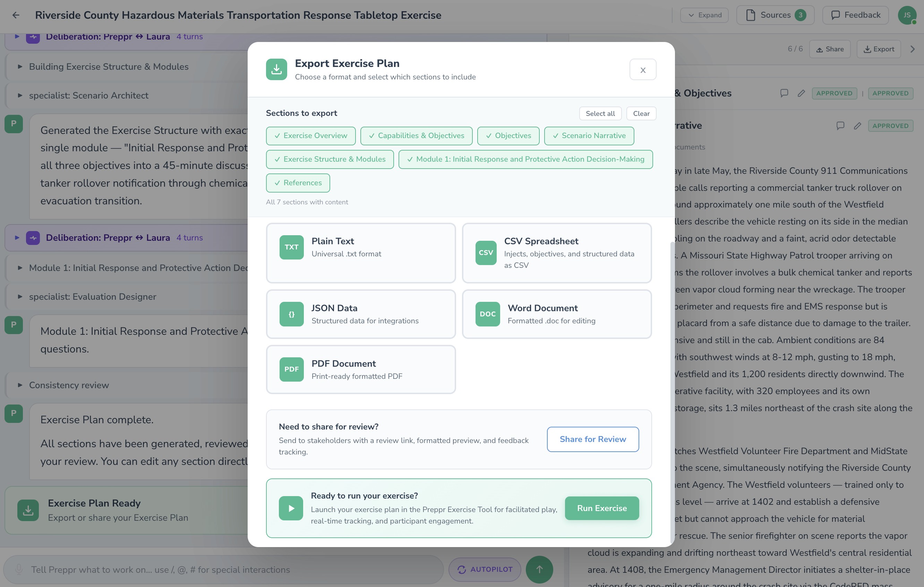Deselect the References section chip
Image resolution: width=924 pixels, height=587 pixels.
[298, 183]
